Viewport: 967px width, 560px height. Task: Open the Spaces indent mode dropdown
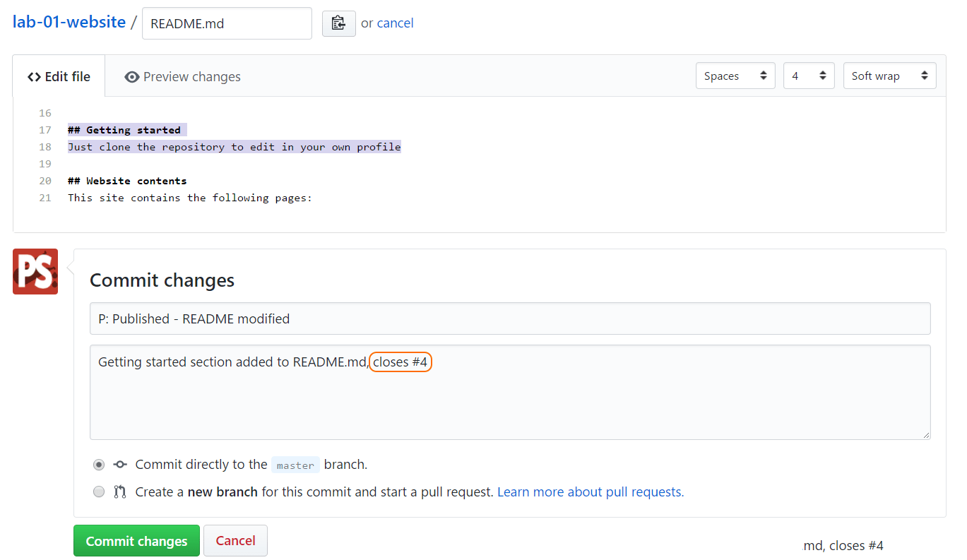735,76
